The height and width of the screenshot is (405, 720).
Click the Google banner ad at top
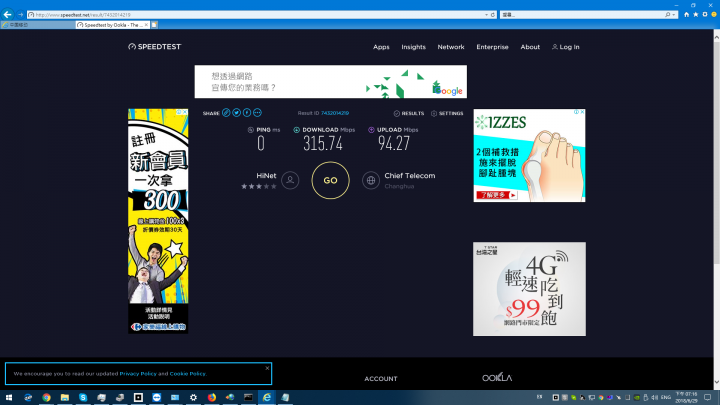point(331,81)
